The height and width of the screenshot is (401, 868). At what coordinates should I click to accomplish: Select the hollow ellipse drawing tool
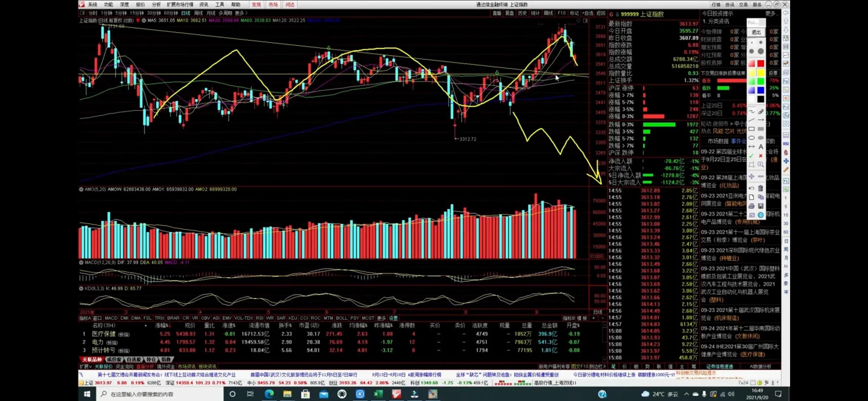coord(752,138)
